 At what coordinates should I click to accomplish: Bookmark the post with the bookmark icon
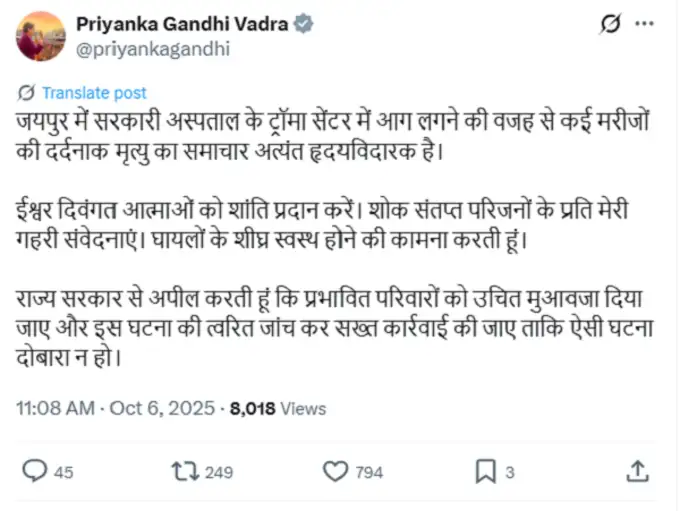click(x=485, y=471)
